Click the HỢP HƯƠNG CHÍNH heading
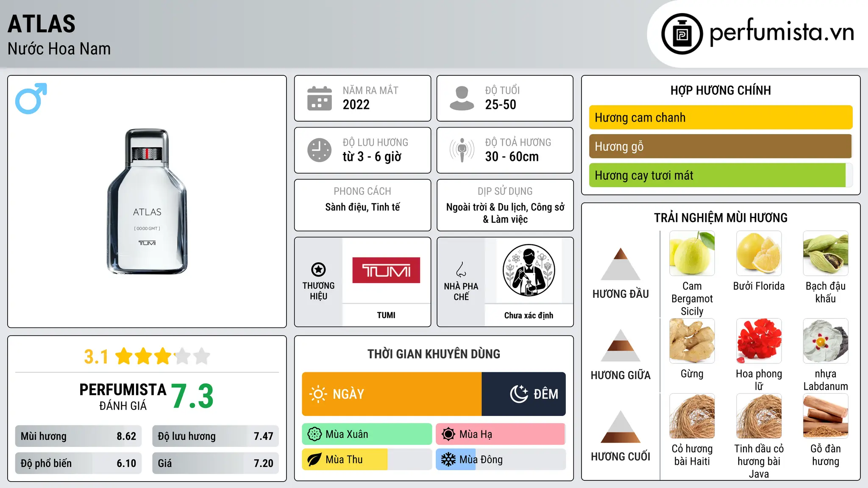 pos(721,90)
